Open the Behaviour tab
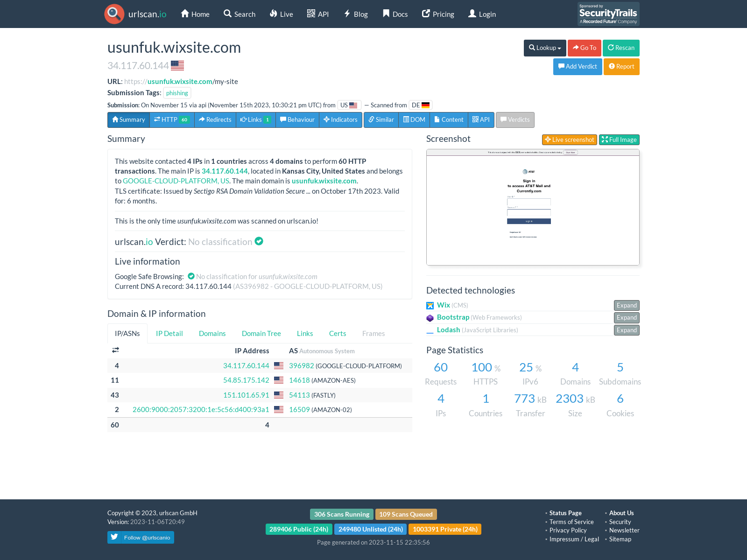This screenshot has height=560, width=747. pyautogui.click(x=297, y=120)
